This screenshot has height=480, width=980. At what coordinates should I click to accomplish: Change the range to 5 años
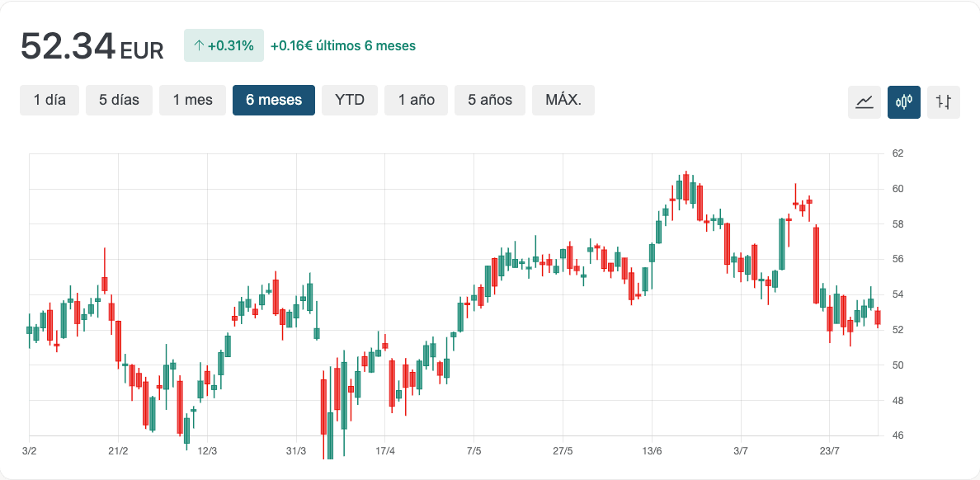tap(490, 100)
